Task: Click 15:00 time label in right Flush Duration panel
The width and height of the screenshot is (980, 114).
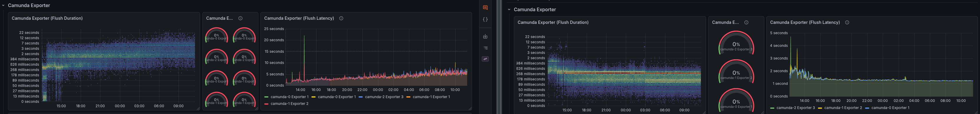Action: [x=567, y=110]
